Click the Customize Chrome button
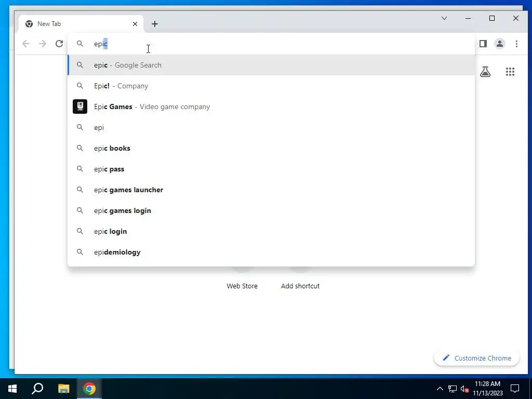 [x=477, y=358]
